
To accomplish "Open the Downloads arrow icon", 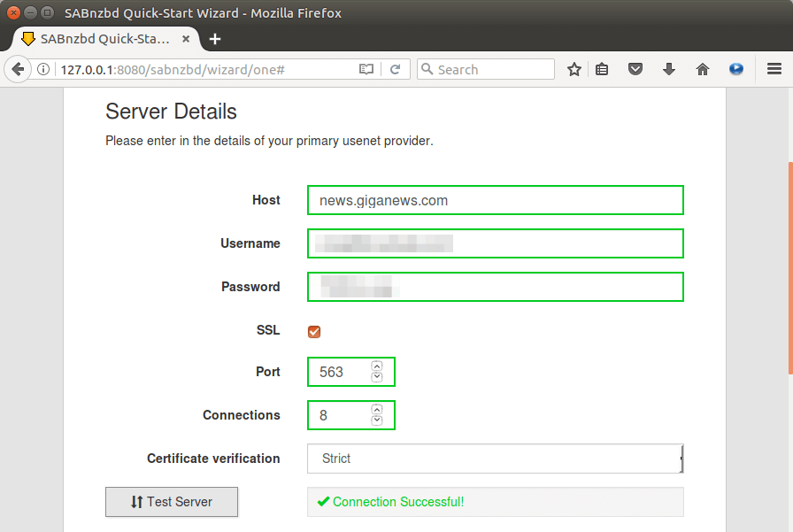I will click(669, 69).
